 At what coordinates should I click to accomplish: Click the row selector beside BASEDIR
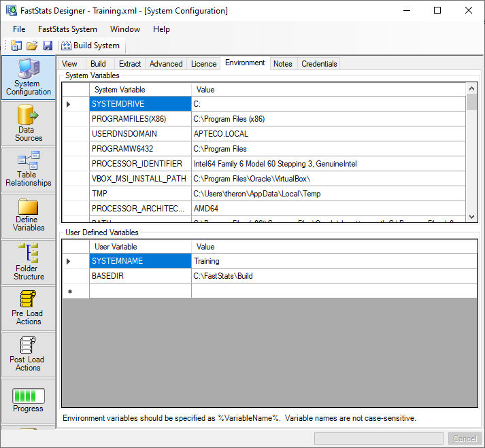pyautogui.click(x=76, y=276)
